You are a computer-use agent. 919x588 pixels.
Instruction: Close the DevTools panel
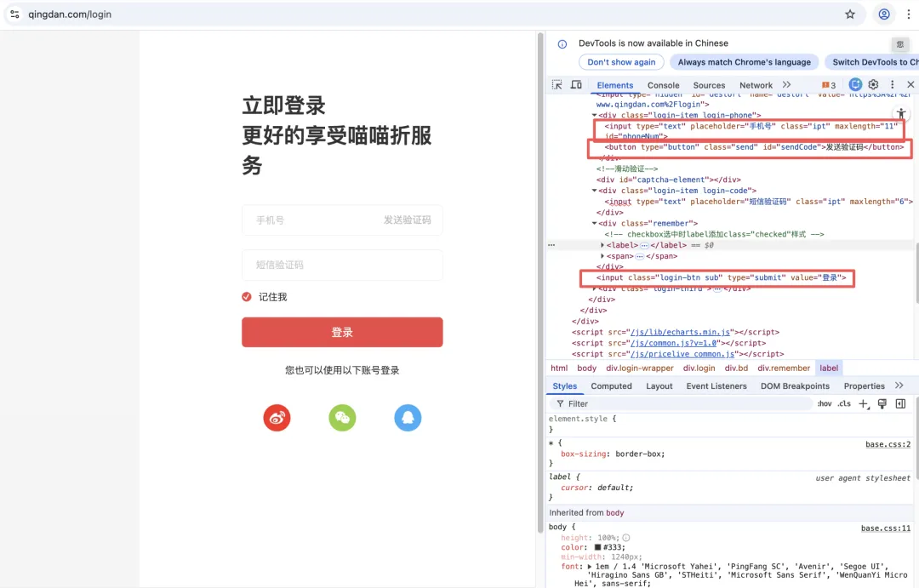pos(910,84)
